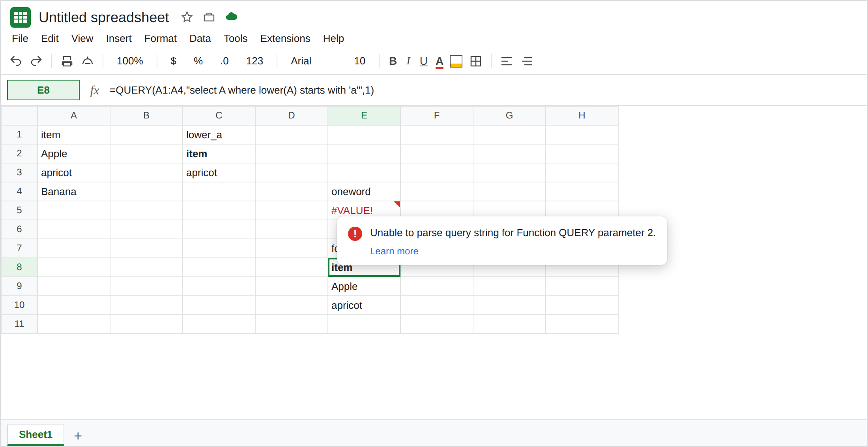Open the fill color swatch
Viewport: 868px width, 447px height.
(x=456, y=61)
